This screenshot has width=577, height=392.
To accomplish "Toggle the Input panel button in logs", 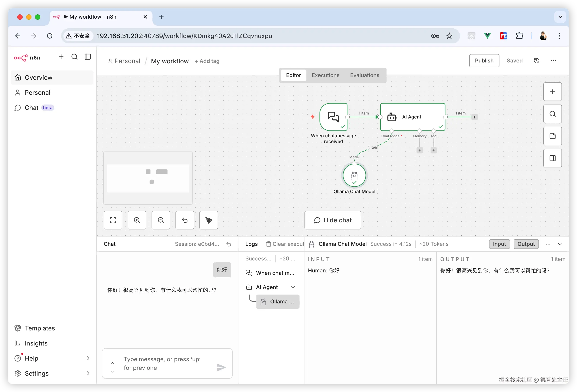I will pyautogui.click(x=499, y=244).
